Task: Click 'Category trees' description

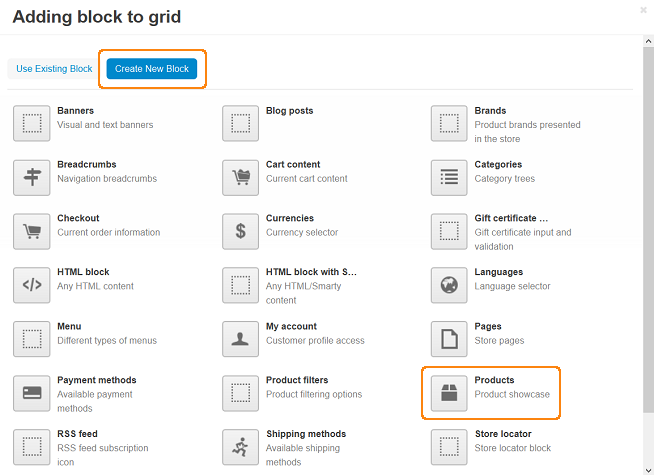Action: [504, 178]
